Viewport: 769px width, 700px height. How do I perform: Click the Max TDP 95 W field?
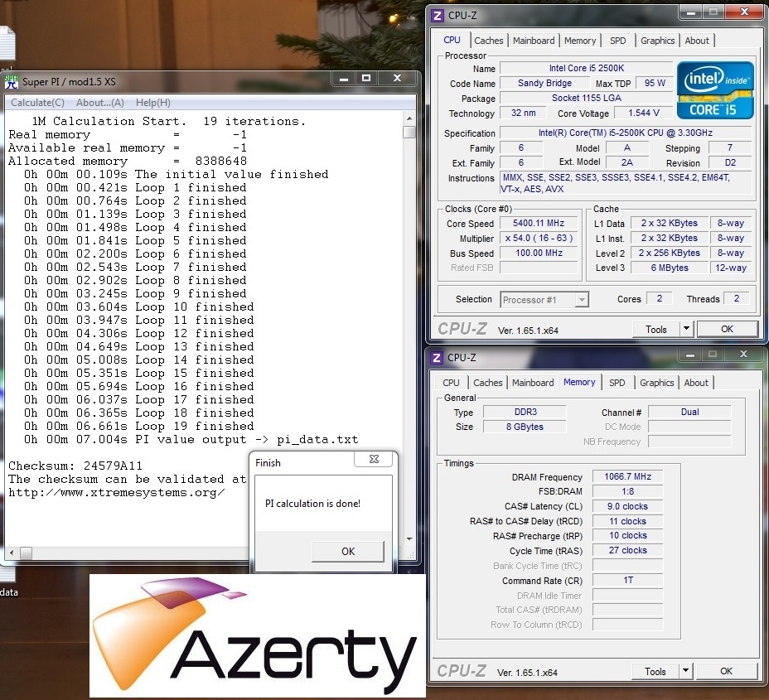[x=655, y=83]
